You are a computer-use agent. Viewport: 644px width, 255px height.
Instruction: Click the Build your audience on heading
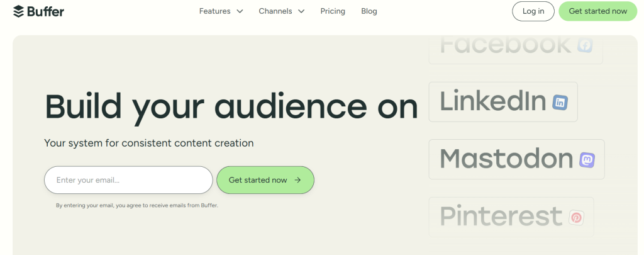[x=231, y=106]
